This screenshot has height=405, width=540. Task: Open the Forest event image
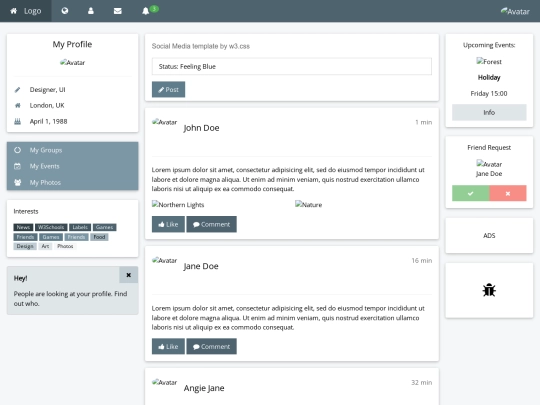[489, 62]
